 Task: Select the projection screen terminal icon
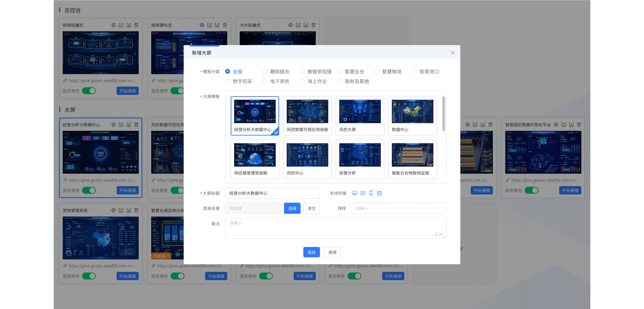click(x=363, y=193)
